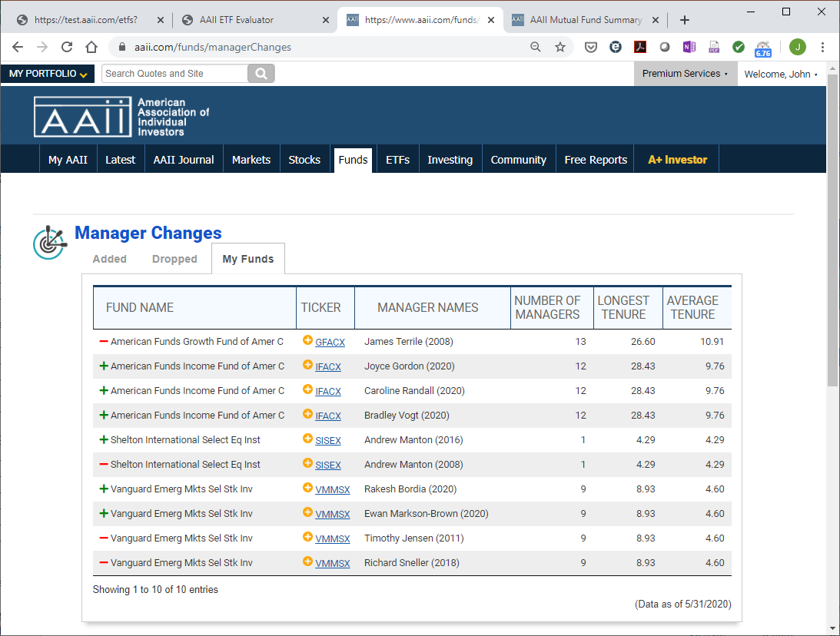The width and height of the screenshot is (840, 636).
Task: Open the J profile avatar
Action: coord(798,47)
